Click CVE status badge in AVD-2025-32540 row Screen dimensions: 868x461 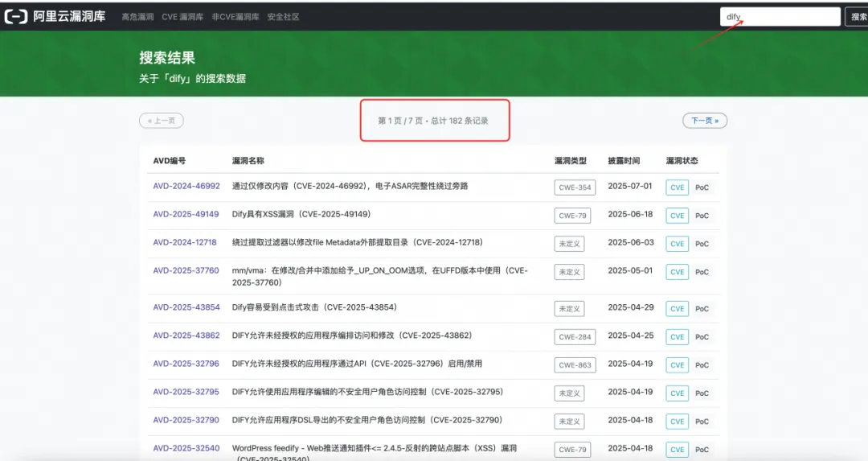pos(677,450)
